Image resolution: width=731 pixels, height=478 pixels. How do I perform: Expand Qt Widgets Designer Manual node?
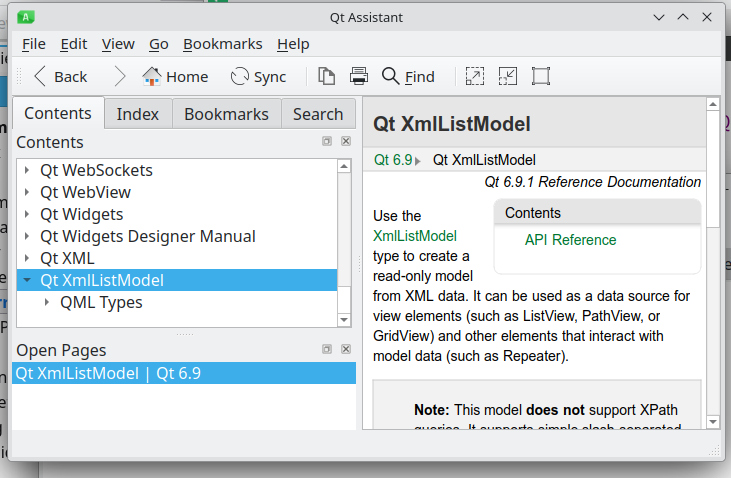pos(27,236)
